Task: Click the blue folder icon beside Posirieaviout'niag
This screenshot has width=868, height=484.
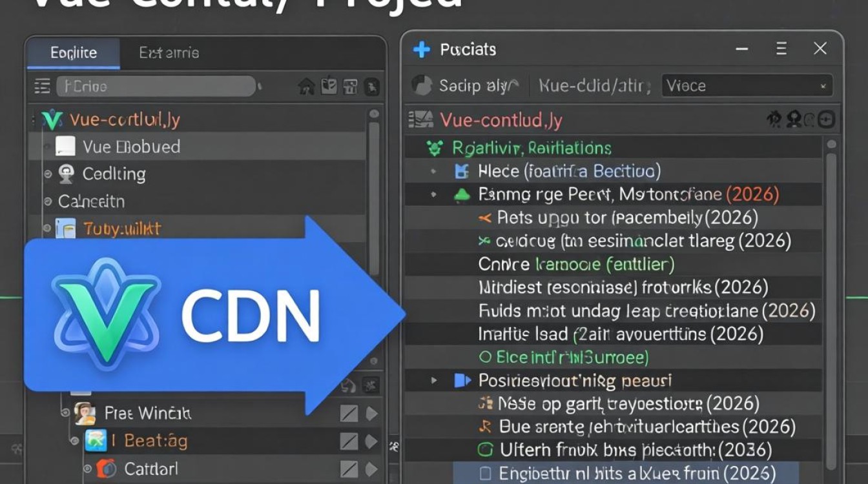Action: coord(462,381)
